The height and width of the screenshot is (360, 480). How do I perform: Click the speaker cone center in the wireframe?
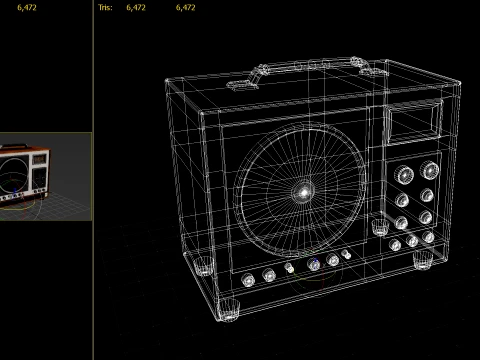pos(304,192)
